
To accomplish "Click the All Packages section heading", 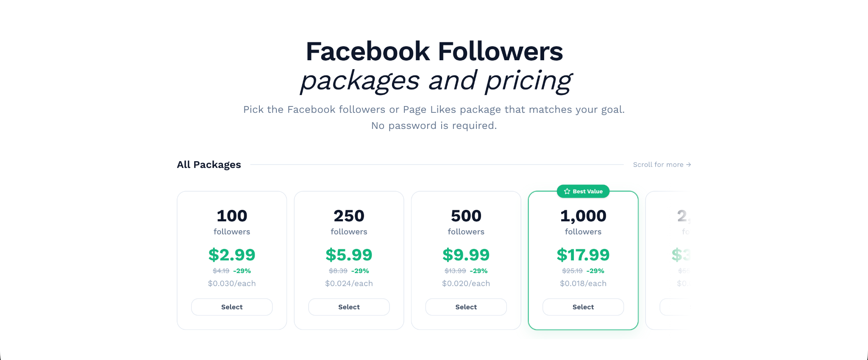I will point(209,165).
